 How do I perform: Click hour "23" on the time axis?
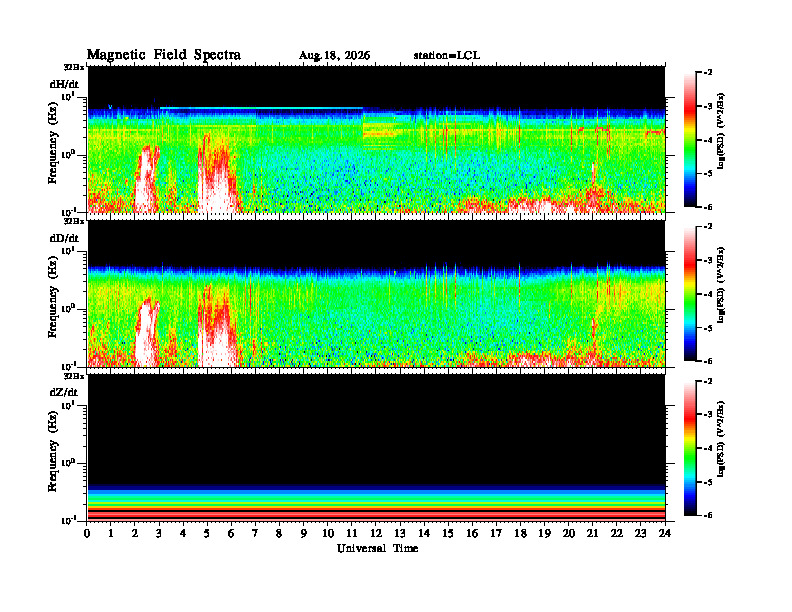point(641,534)
